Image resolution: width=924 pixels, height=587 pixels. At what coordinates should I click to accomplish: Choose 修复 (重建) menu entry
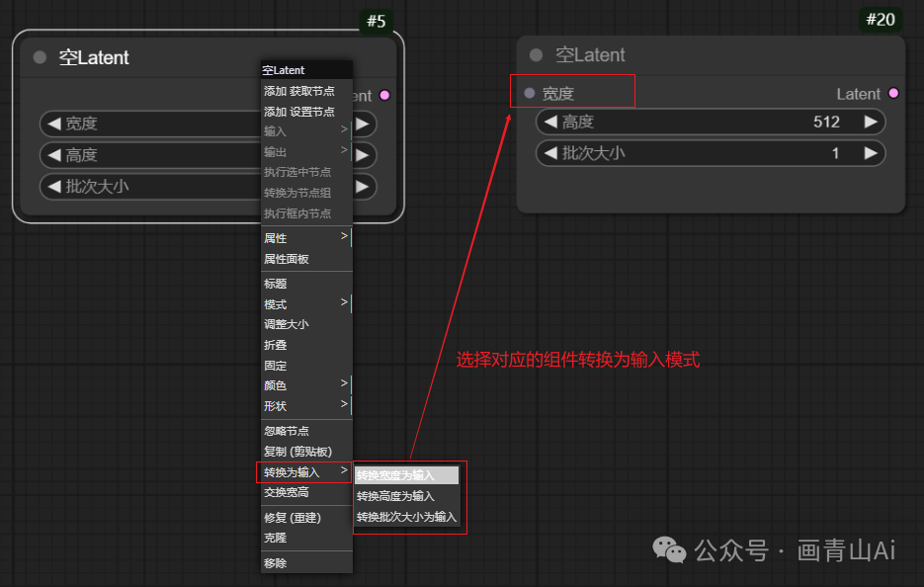point(306,518)
